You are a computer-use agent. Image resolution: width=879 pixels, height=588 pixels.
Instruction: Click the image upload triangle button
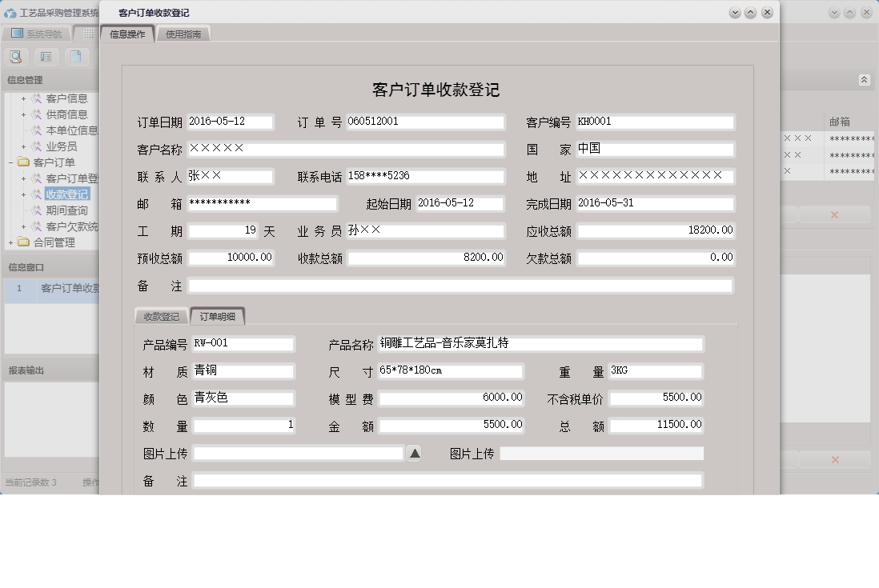point(414,453)
